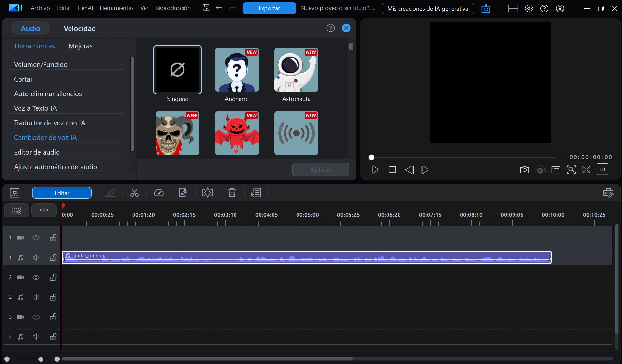Close the Audio tools panel
The image size is (622, 364).
pyautogui.click(x=346, y=28)
